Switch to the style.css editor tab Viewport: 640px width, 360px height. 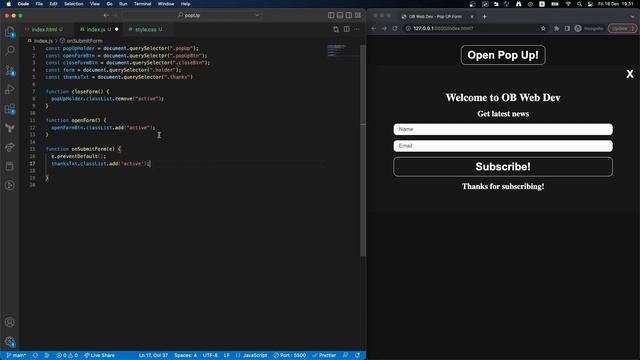pos(146,29)
